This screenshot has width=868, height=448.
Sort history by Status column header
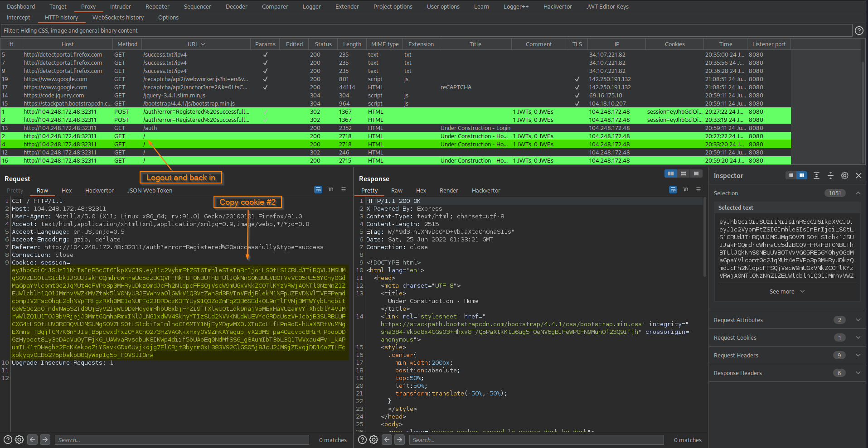323,44
